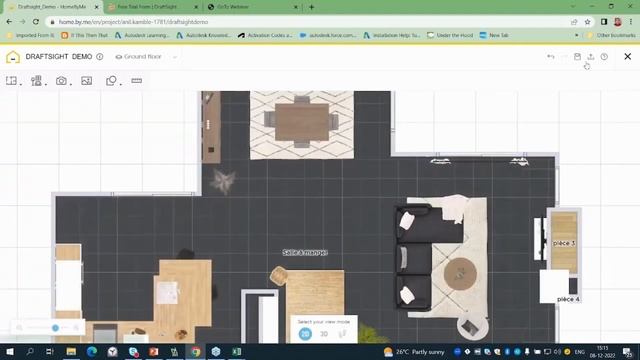
Task: Click the "pièce 4" room label
Action: click(568, 299)
